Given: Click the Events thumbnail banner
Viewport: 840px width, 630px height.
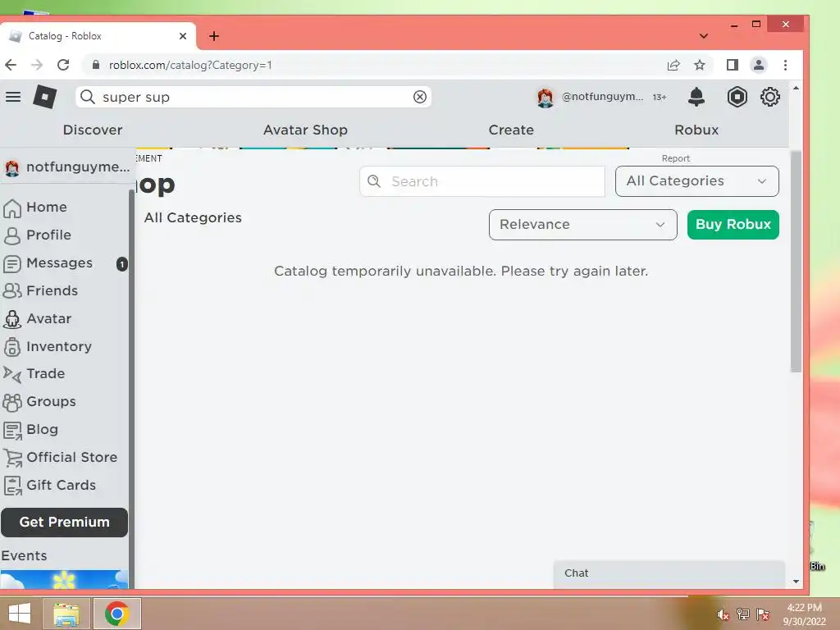Looking at the screenshot, I should (64, 580).
